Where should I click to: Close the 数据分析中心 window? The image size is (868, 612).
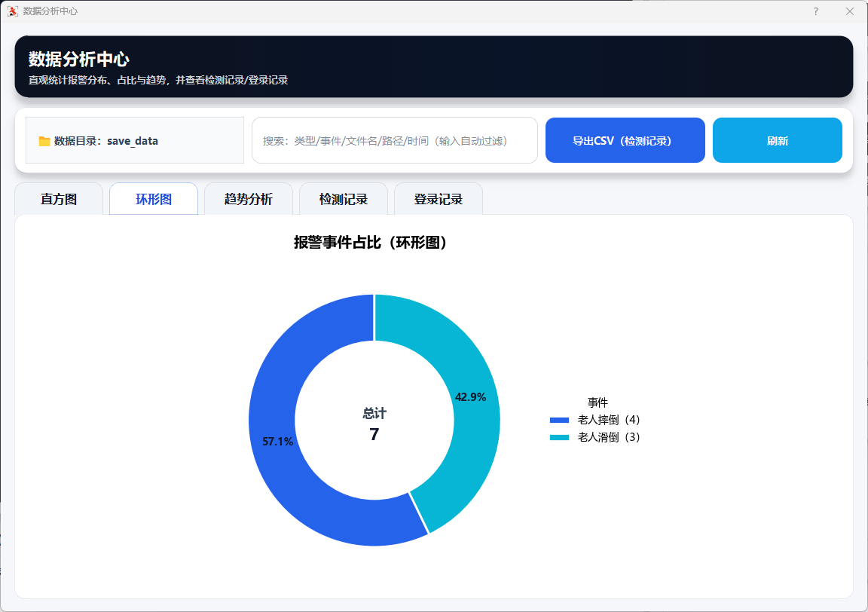point(850,11)
